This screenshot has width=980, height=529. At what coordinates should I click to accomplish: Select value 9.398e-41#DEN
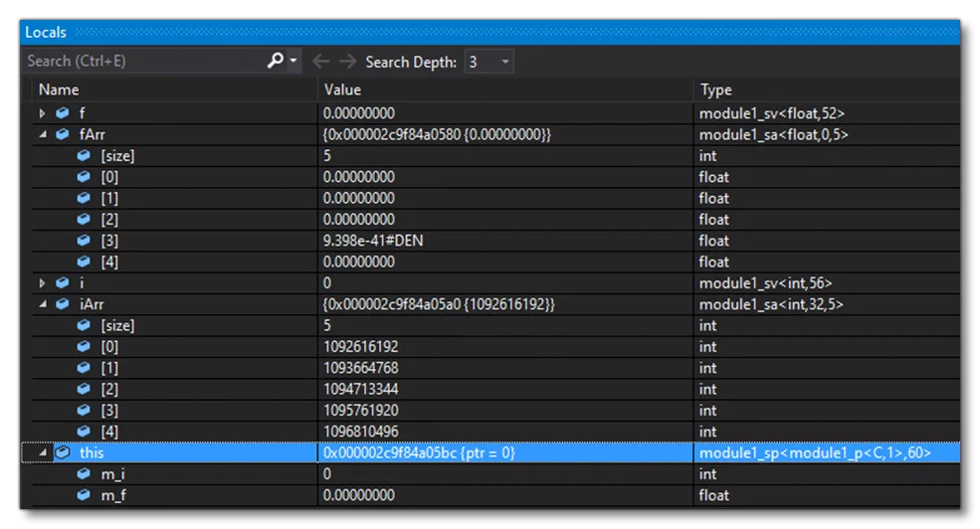click(373, 241)
